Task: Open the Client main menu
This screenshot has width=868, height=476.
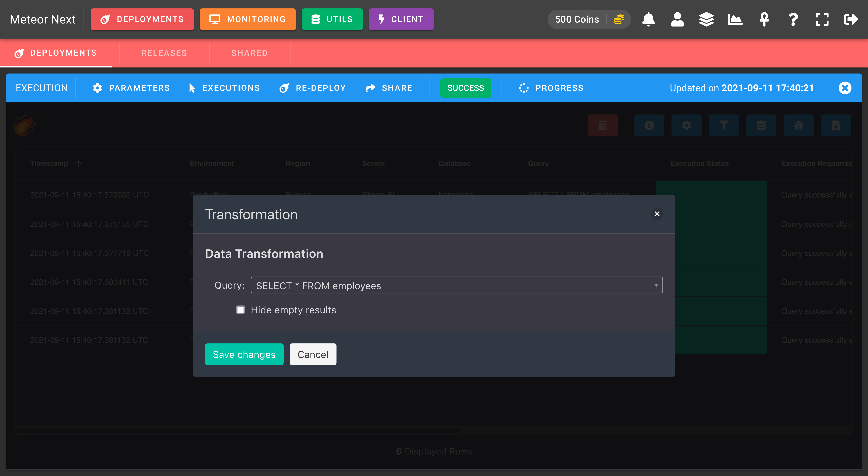Action: coord(401,19)
